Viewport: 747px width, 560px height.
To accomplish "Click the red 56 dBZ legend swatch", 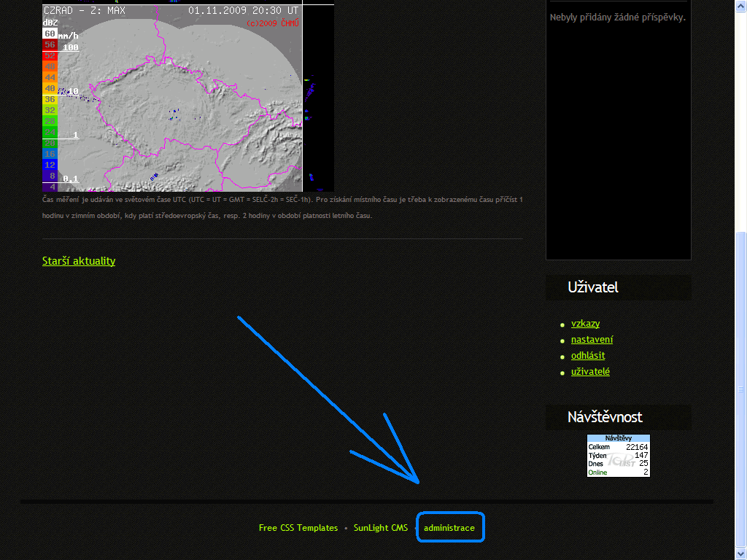I will point(50,44).
